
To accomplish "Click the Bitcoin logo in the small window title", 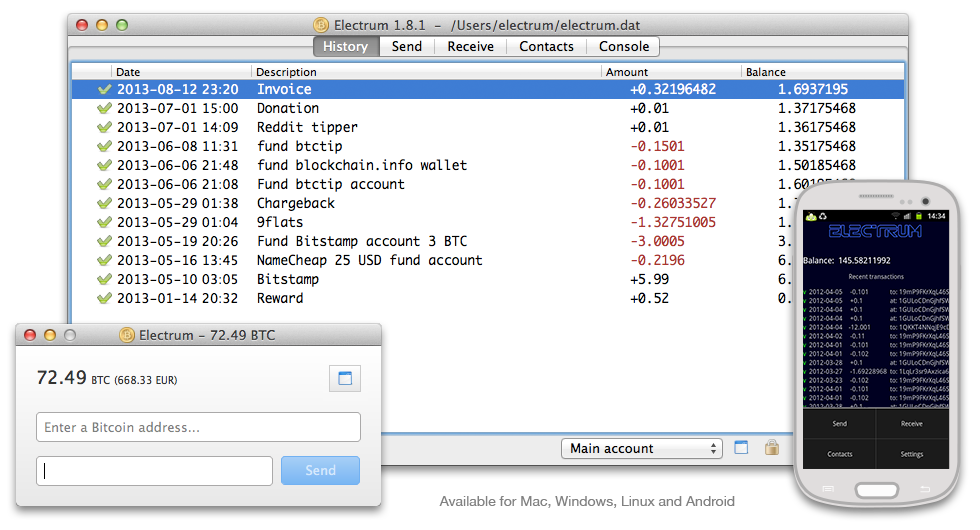I will (127, 335).
